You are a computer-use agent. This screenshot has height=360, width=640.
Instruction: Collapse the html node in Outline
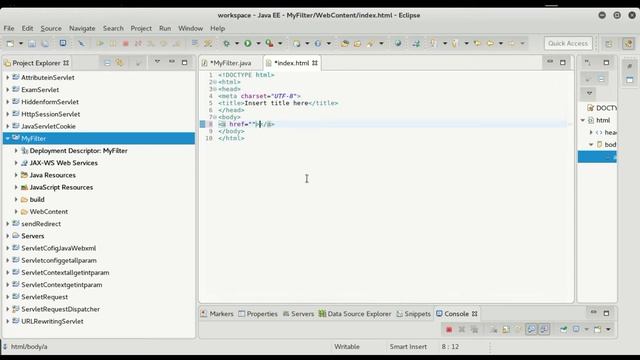coord(582,120)
